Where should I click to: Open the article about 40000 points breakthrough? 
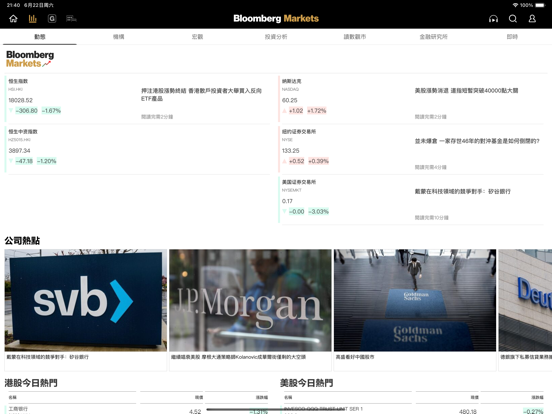[x=466, y=90]
